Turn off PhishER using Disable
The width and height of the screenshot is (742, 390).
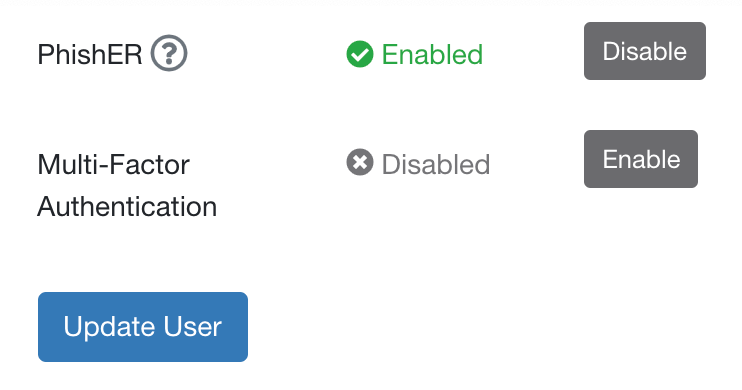click(x=645, y=51)
